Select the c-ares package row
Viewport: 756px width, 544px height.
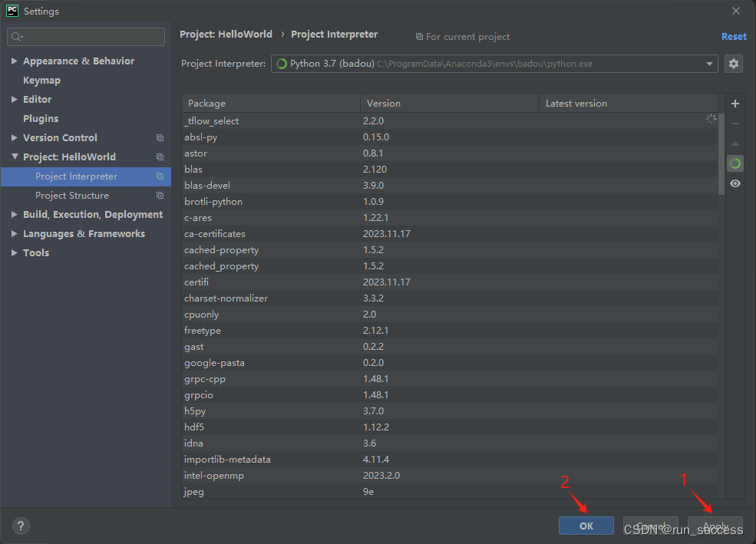(x=449, y=218)
